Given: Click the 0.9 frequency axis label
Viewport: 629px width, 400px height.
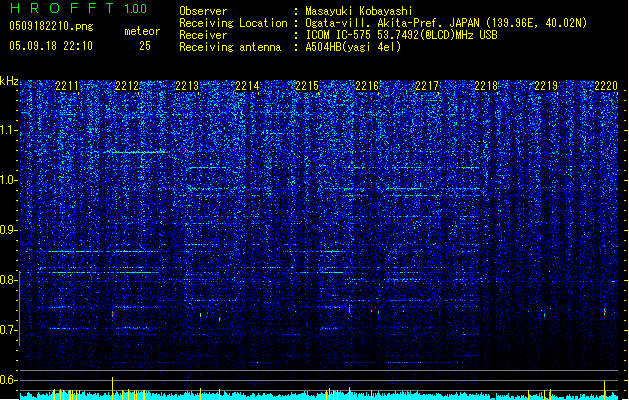Looking at the screenshot, I should click(x=9, y=230).
